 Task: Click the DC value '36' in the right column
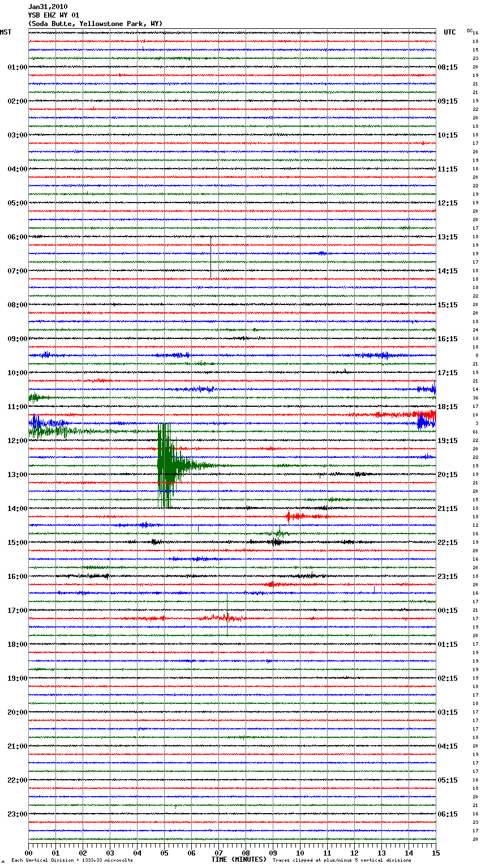coord(476,398)
